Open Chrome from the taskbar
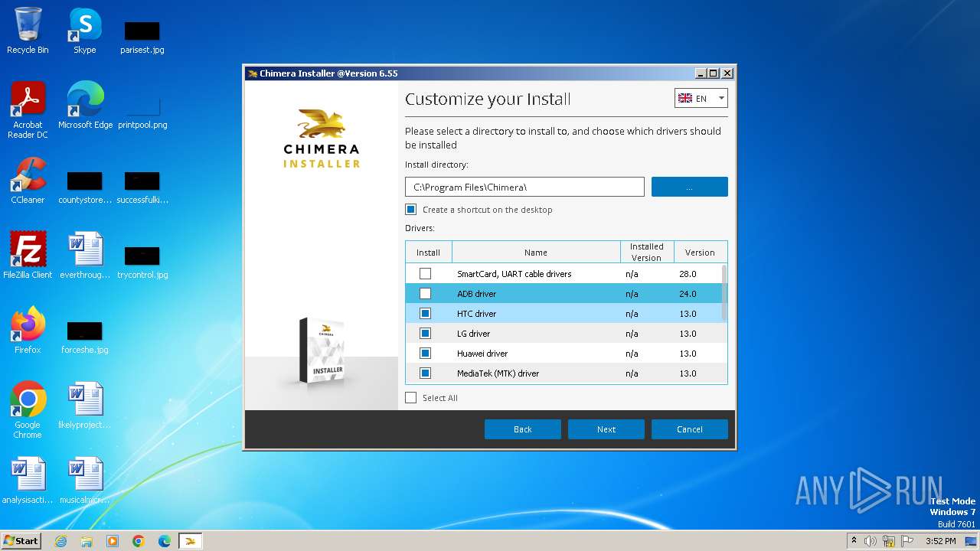This screenshot has width=980, height=551. click(x=139, y=541)
